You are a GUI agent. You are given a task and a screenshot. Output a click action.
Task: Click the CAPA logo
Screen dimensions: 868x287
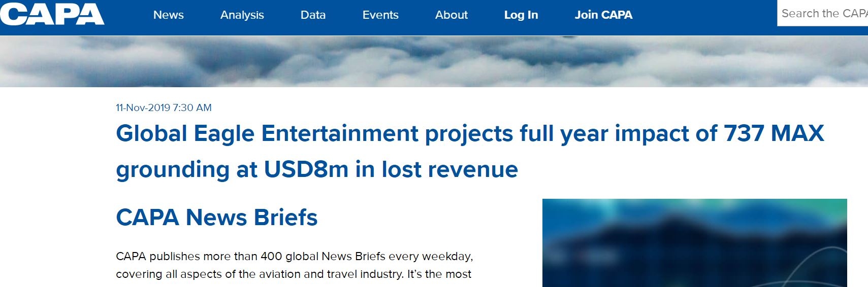(x=52, y=14)
